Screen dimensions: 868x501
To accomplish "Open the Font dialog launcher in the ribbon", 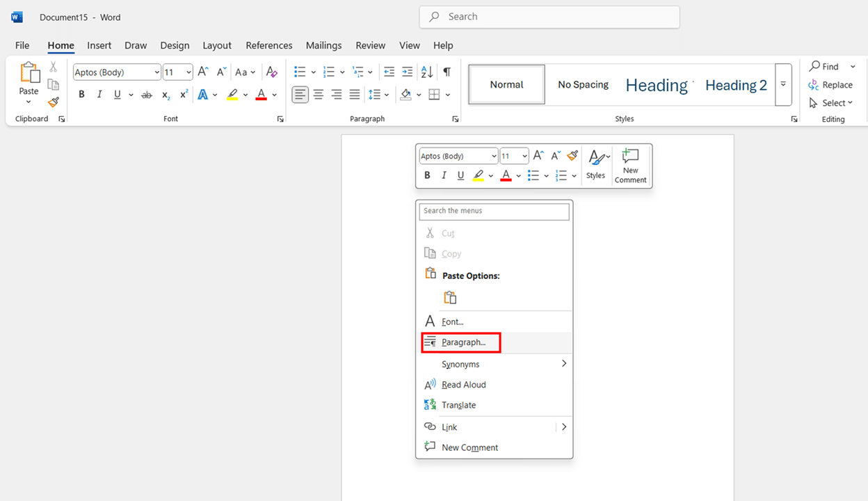I will click(280, 119).
